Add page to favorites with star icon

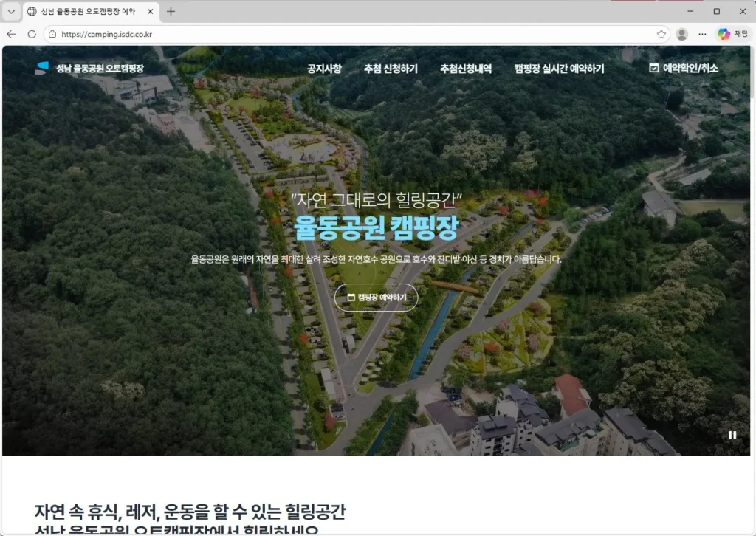point(661,34)
